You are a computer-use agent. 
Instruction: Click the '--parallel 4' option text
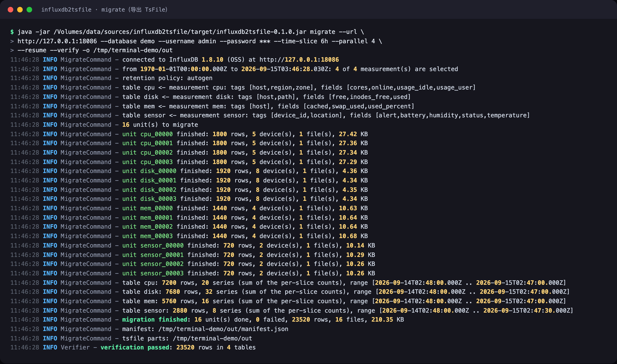353,41
